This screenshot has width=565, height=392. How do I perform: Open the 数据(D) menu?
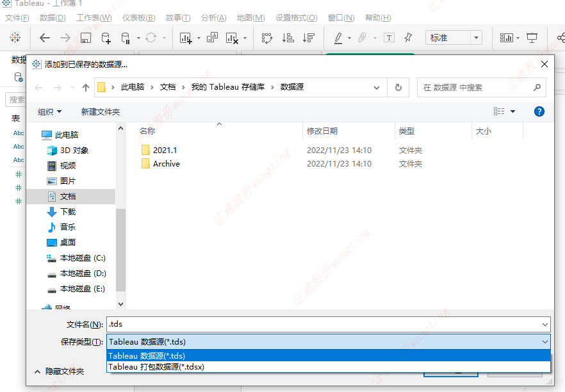53,18
